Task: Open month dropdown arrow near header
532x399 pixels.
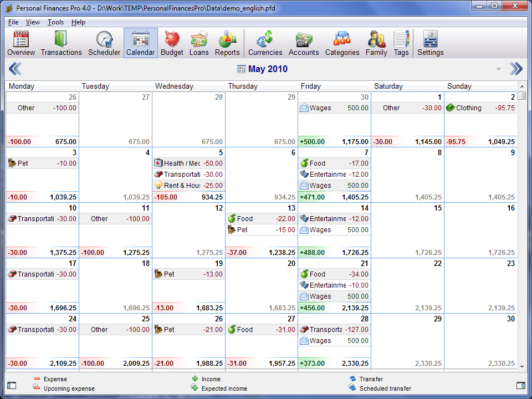Action: tap(498, 69)
